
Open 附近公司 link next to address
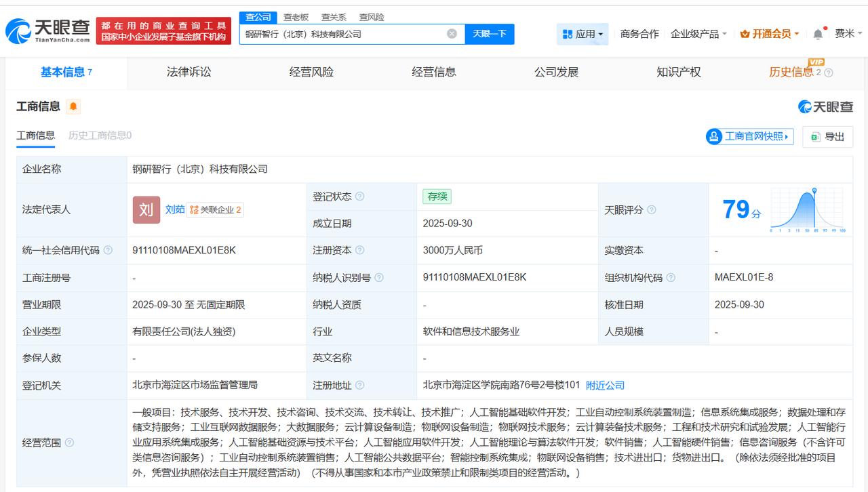coord(605,386)
